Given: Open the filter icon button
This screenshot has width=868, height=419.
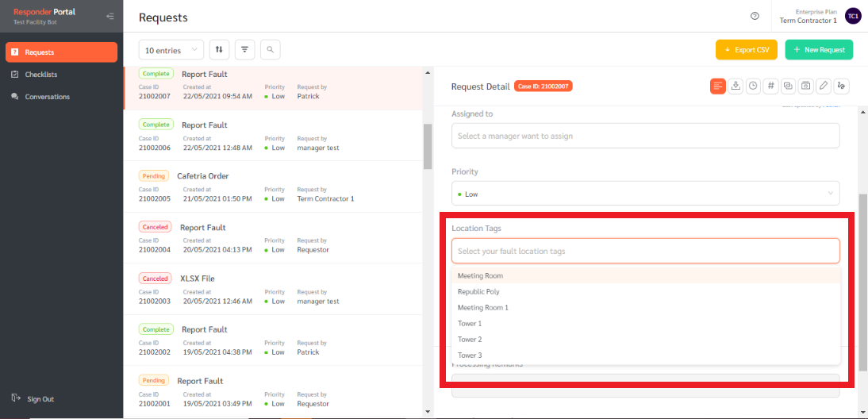Looking at the screenshot, I should (244, 50).
